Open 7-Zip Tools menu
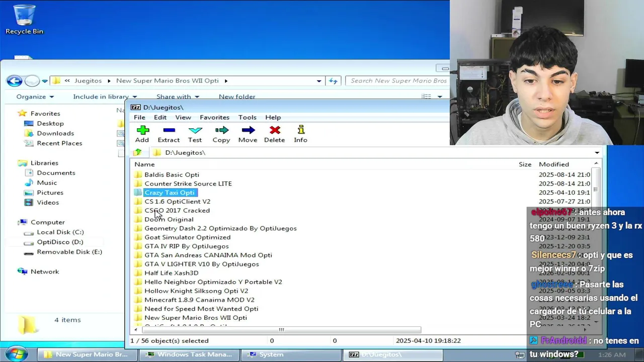Screen dimensions: 644x362 click(x=247, y=117)
